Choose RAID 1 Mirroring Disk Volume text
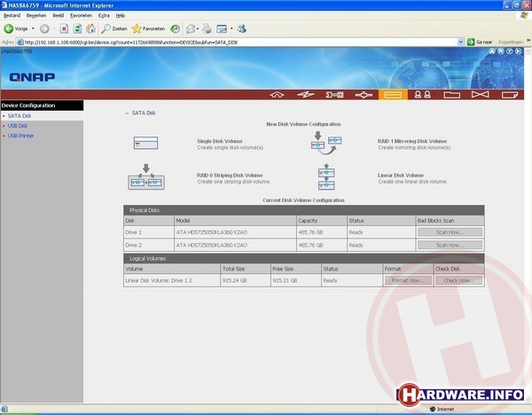 pyautogui.click(x=412, y=141)
